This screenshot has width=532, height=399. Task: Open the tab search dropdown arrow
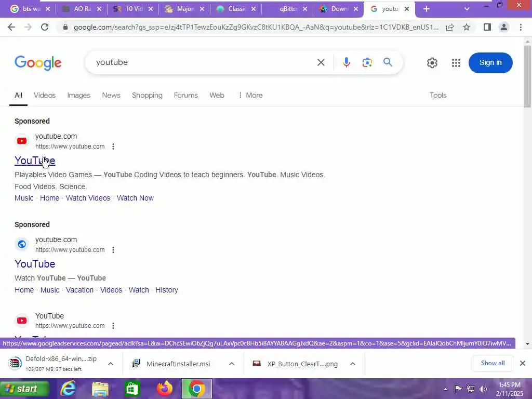(467, 9)
